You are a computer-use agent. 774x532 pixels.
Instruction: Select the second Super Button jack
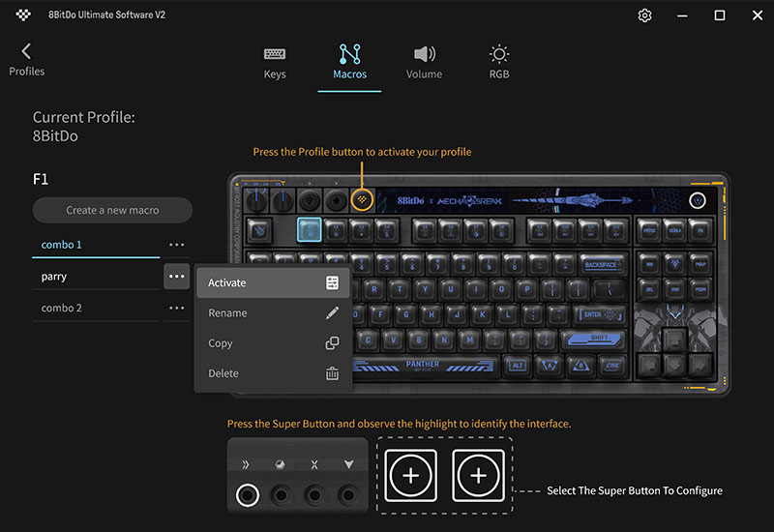[x=281, y=495]
